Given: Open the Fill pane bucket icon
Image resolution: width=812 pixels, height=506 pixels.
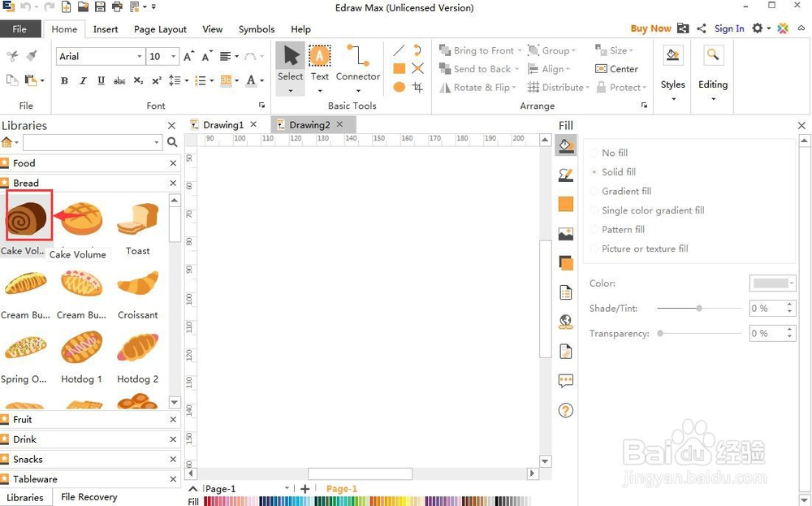Looking at the screenshot, I should pyautogui.click(x=565, y=145).
